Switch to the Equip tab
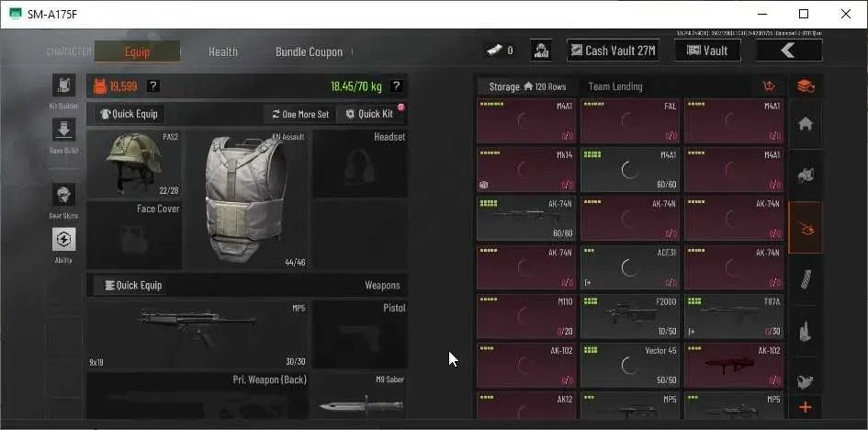Image resolution: width=868 pixels, height=430 pixels. click(x=137, y=51)
